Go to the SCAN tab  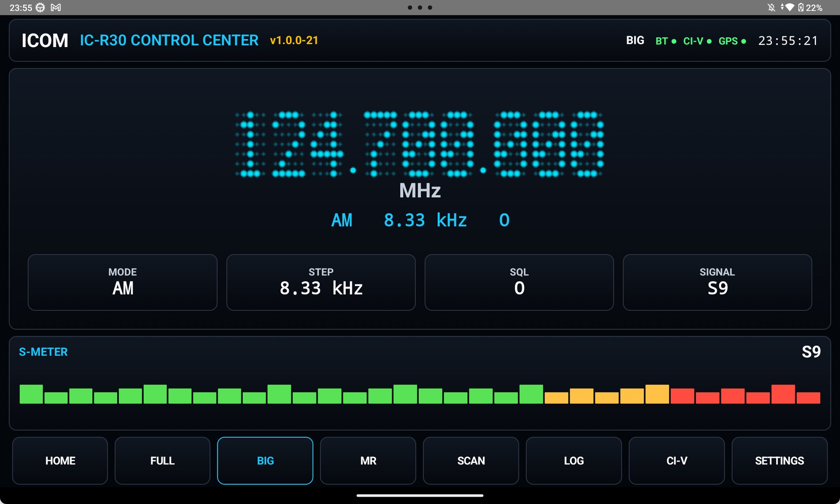pos(471,461)
